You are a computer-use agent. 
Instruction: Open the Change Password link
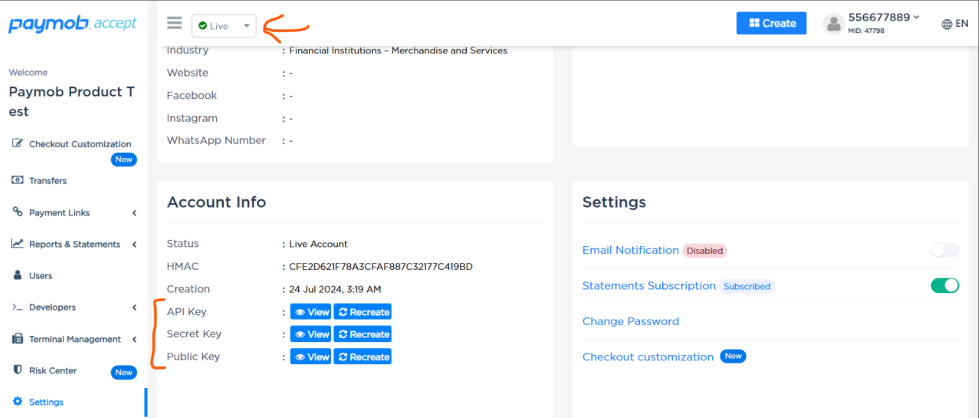630,322
